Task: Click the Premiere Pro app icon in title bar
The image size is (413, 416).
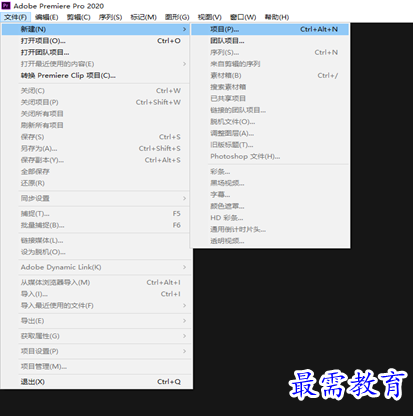Action: (x=6, y=5)
